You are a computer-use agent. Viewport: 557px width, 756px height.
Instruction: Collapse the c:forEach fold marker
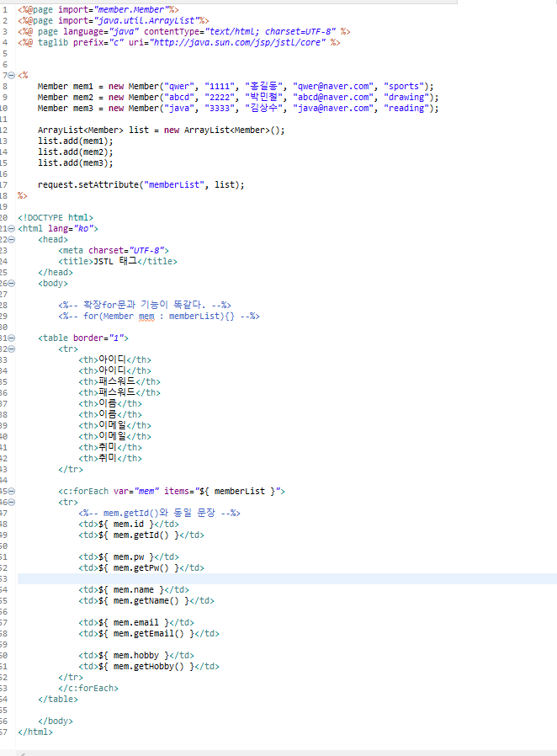coord(12,492)
